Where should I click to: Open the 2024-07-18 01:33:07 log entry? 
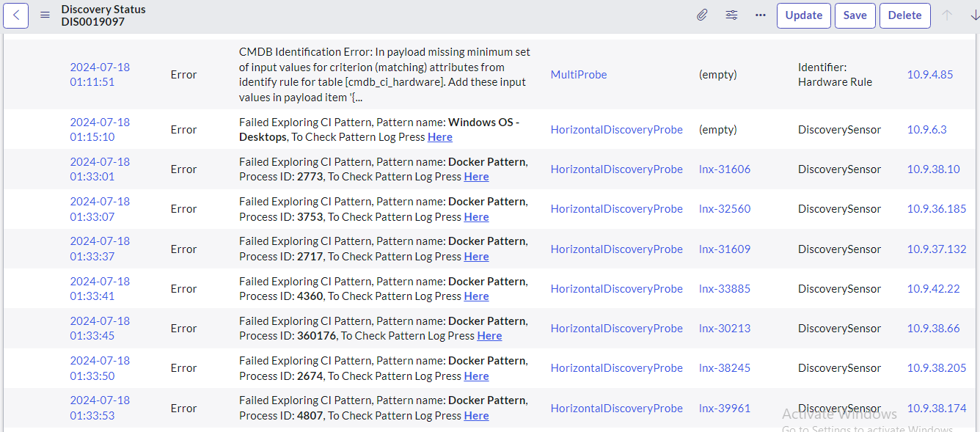100,209
